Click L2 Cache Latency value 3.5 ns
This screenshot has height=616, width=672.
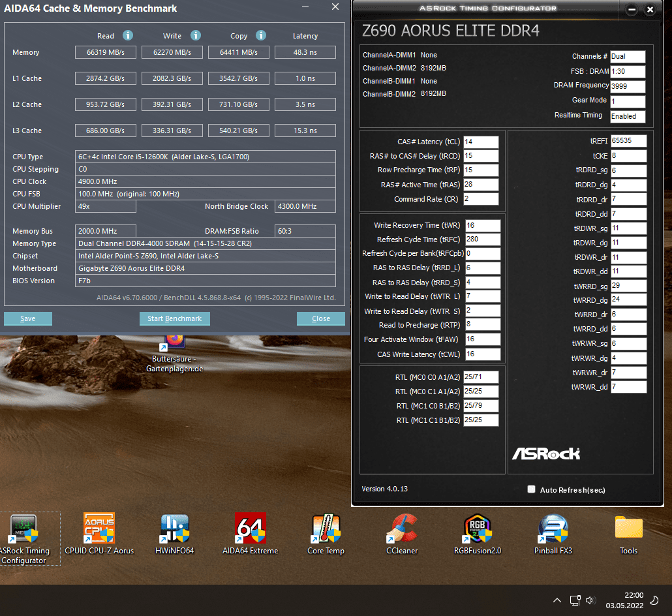click(305, 104)
